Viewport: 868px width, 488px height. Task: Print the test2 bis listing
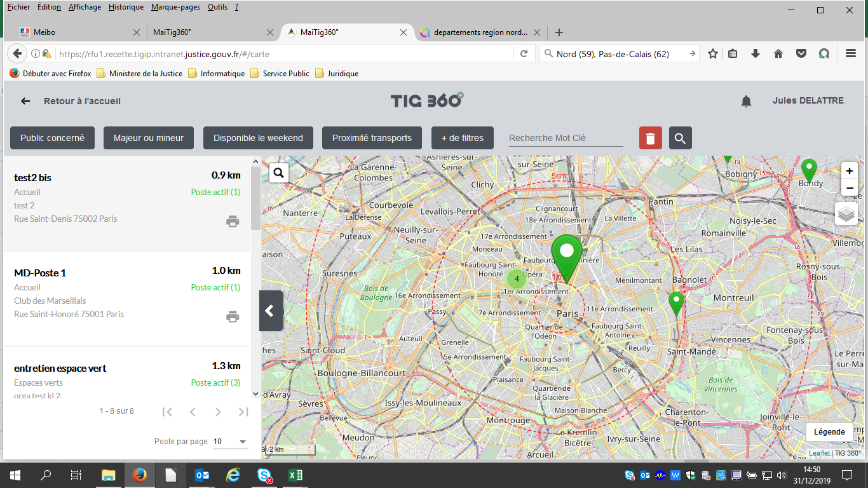pyautogui.click(x=233, y=221)
